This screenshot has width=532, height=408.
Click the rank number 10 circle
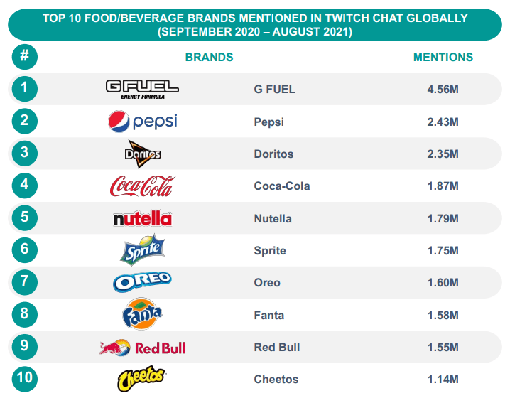point(25,378)
